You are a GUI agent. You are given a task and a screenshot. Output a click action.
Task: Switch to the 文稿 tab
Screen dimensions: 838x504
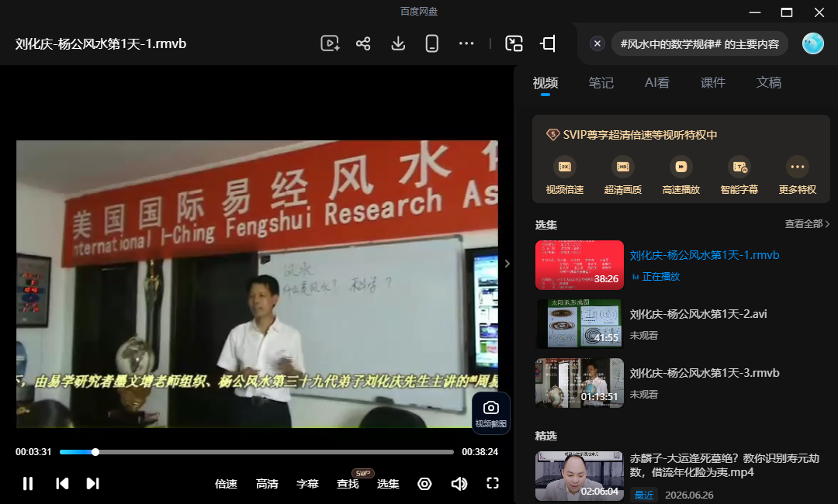pos(768,83)
